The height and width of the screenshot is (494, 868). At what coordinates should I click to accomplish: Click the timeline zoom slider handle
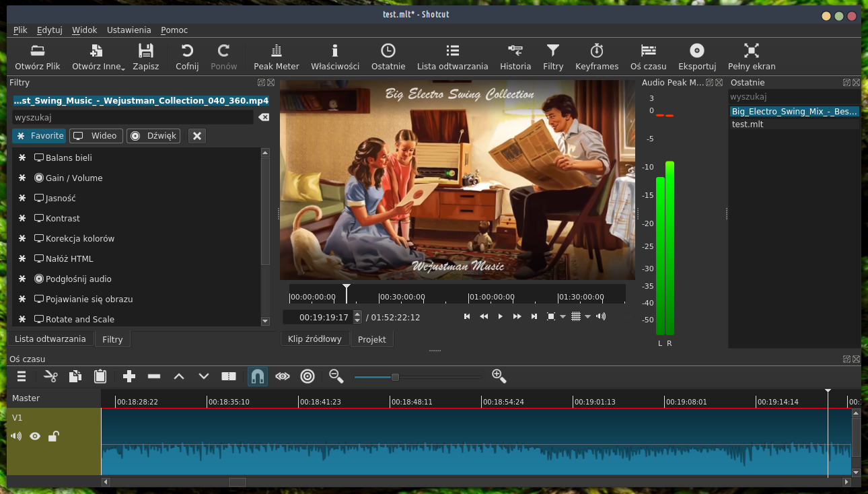(395, 377)
